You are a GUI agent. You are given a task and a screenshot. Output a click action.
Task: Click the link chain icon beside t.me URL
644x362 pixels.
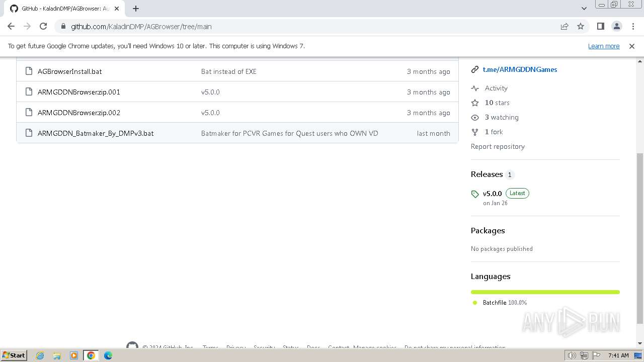pyautogui.click(x=474, y=69)
